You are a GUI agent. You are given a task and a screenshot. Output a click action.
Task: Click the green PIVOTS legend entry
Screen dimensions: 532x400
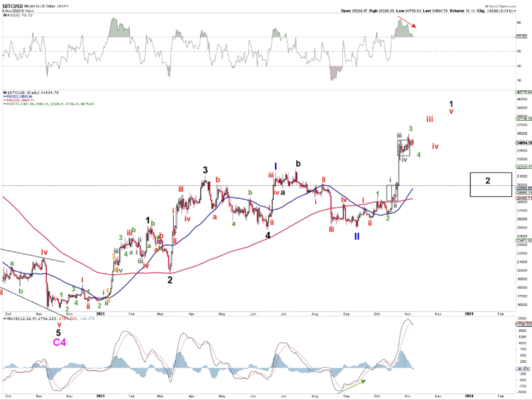49,104
